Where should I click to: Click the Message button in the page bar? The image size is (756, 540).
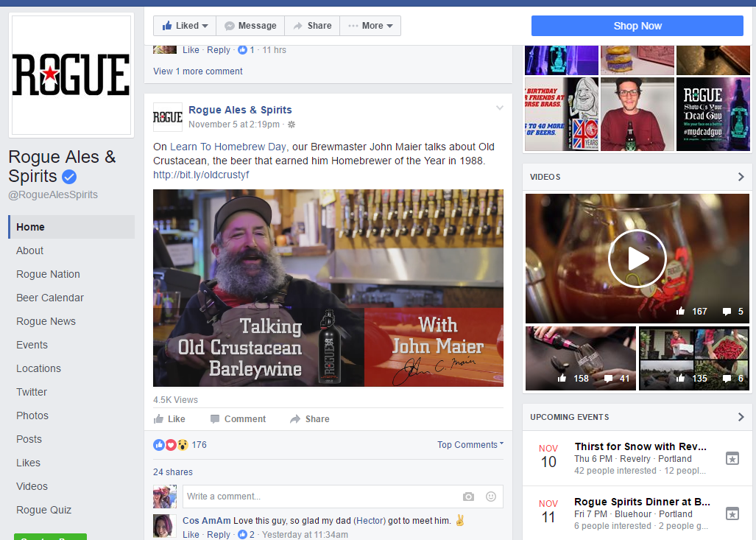250,26
